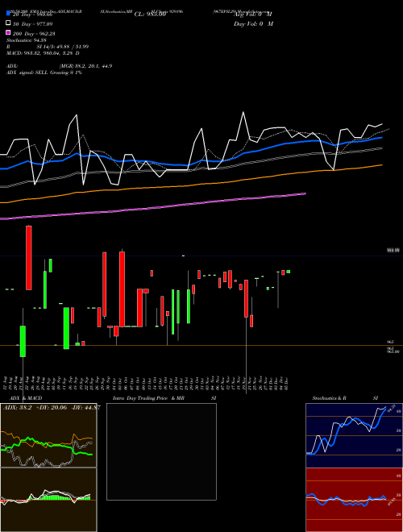Click the 'MACD: 983.32, 980.04, 3.28 D' line
Viewport: 403px width, 532px height.
pos(43,53)
